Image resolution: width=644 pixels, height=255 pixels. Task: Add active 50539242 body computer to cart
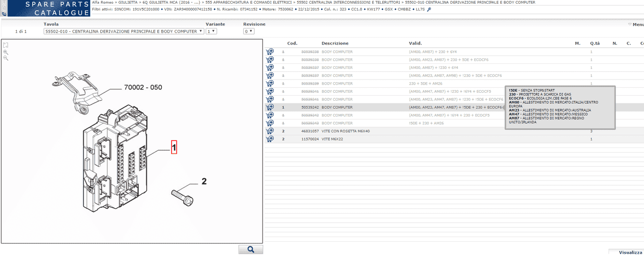(270, 107)
